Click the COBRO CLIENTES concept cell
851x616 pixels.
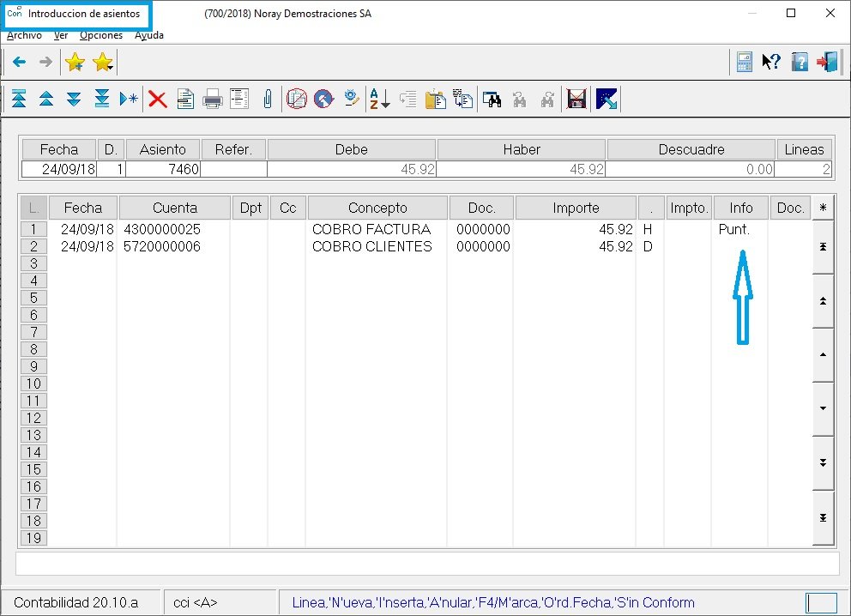tap(372, 246)
